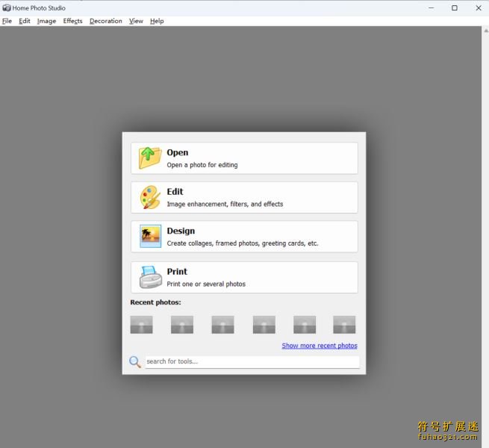Screen dimensions: 489x448
Task: Select the third recent photo thumbnail
Action: [x=222, y=325]
